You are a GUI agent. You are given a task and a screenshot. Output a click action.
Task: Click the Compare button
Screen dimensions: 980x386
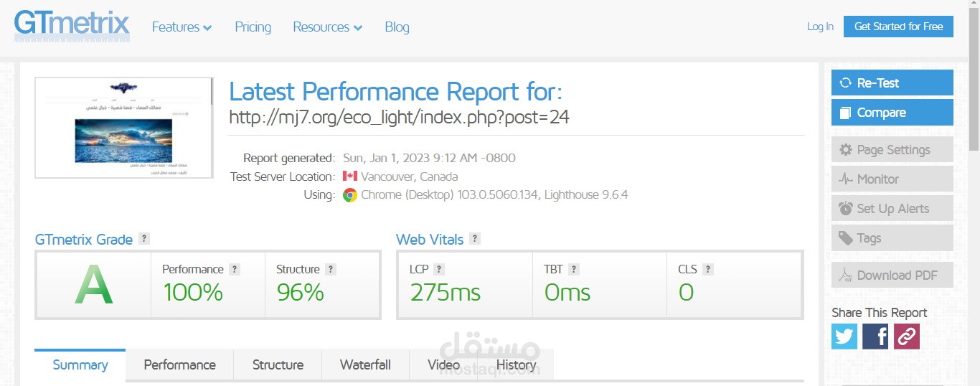(892, 113)
